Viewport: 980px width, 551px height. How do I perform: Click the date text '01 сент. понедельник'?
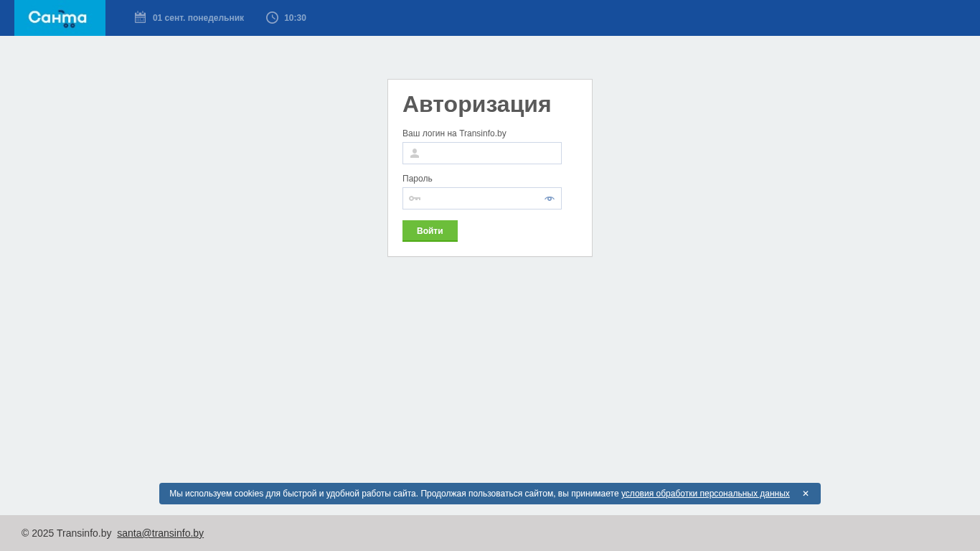[198, 18]
